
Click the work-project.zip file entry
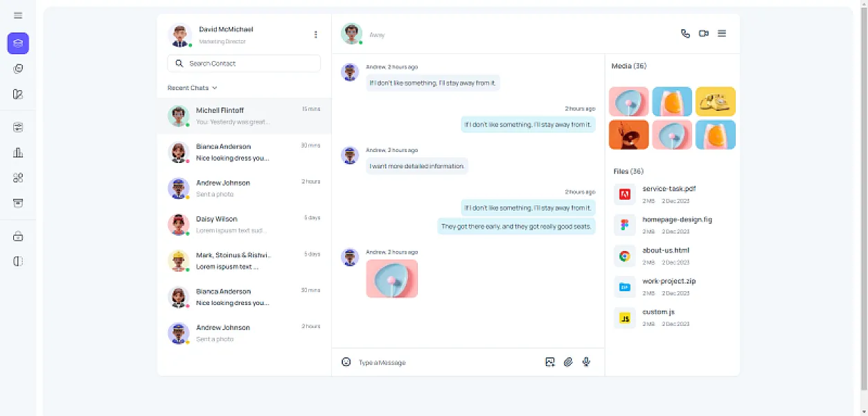pyautogui.click(x=668, y=281)
